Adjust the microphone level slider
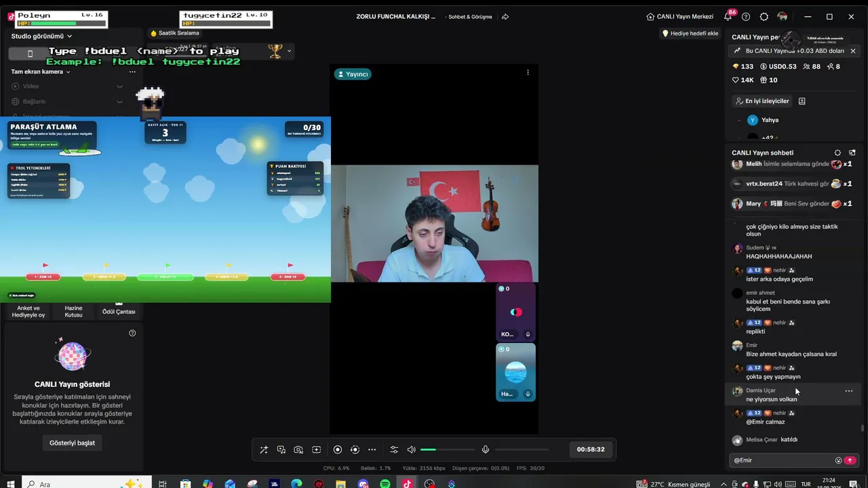 [x=521, y=449]
